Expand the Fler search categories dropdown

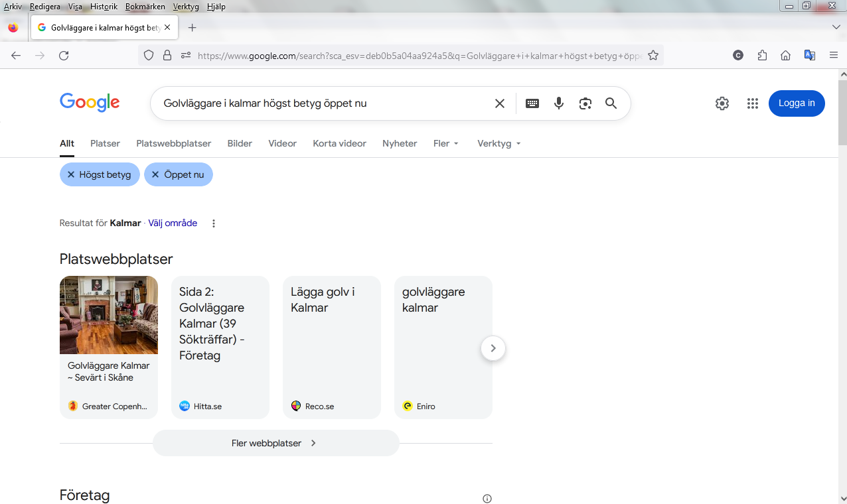tap(446, 143)
